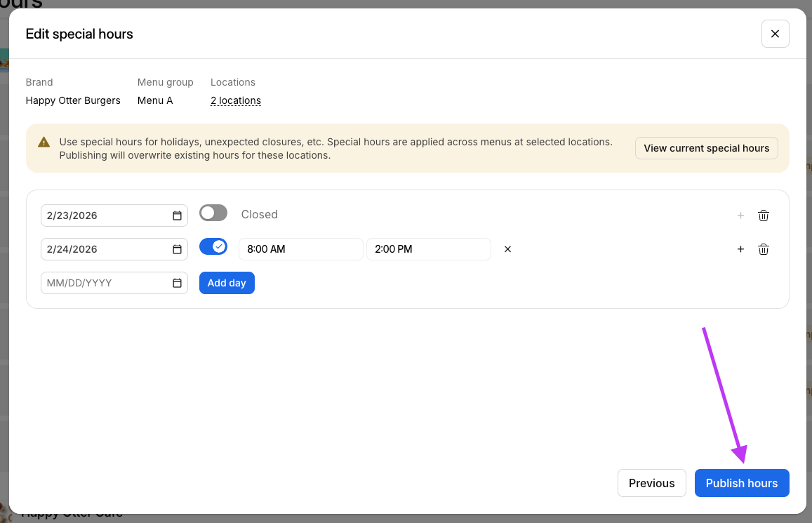Toggle 2/23/2026 from Closed to open
The width and height of the screenshot is (812, 523).
click(x=213, y=213)
